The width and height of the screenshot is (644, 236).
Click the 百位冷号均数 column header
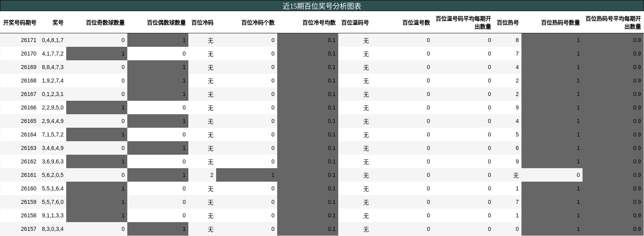319,23
